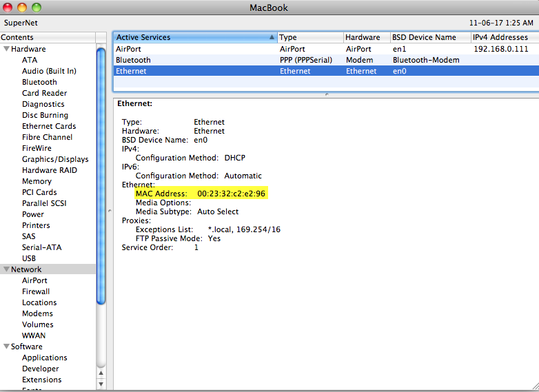Open Disc Burning in the sidebar

tap(45, 115)
